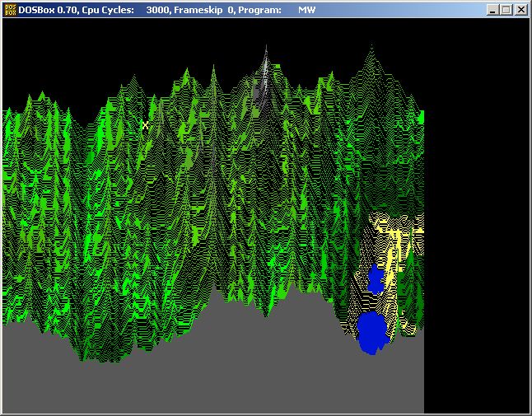This screenshot has height=416, width=532.
Task: Click the "Cpu Cycles: 3000" title text
Action: point(130,10)
